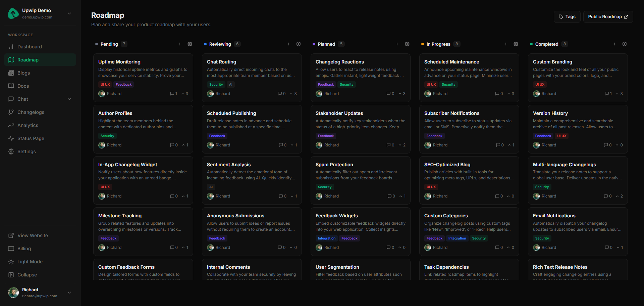Click the Upwip logo icon
The image size is (644, 306).
pyautogui.click(x=13, y=13)
